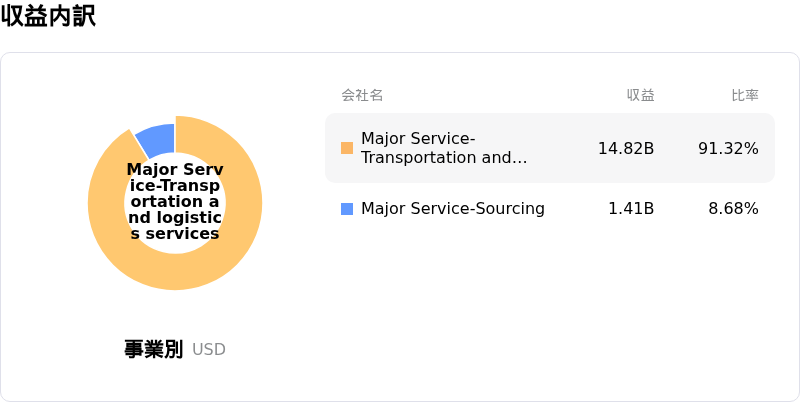Click empty space in highlighted Transportation row
The width and height of the screenshot is (800, 402).
tap(560, 148)
